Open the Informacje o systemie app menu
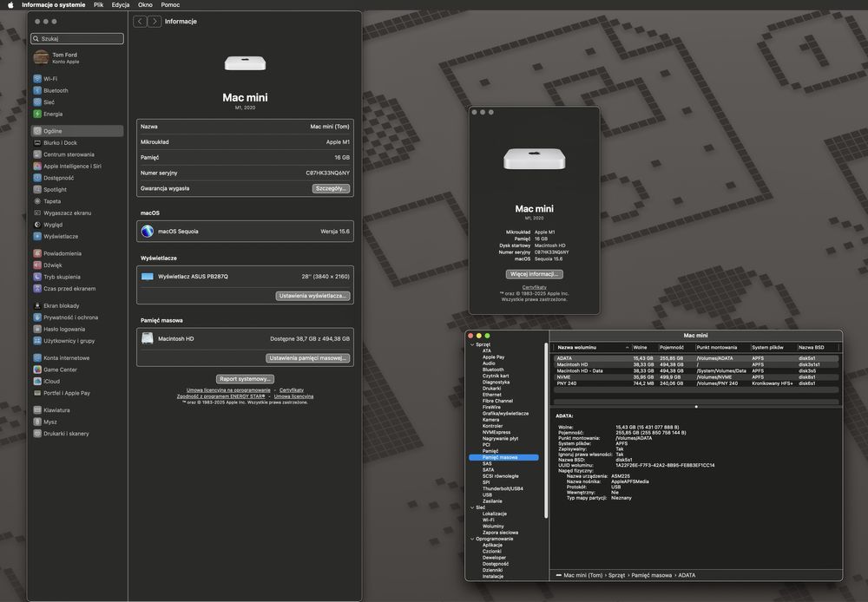This screenshot has width=868, height=602. pyautogui.click(x=54, y=5)
